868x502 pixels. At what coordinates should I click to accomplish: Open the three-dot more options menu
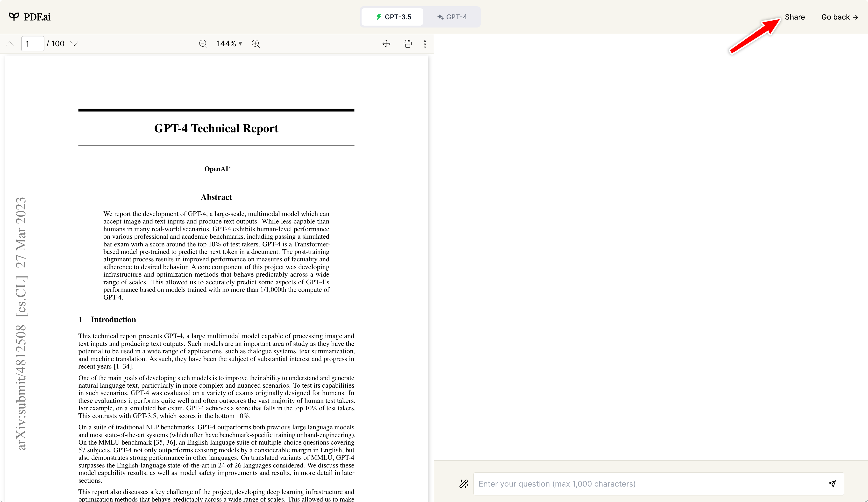pyautogui.click(x=425, y=44)
